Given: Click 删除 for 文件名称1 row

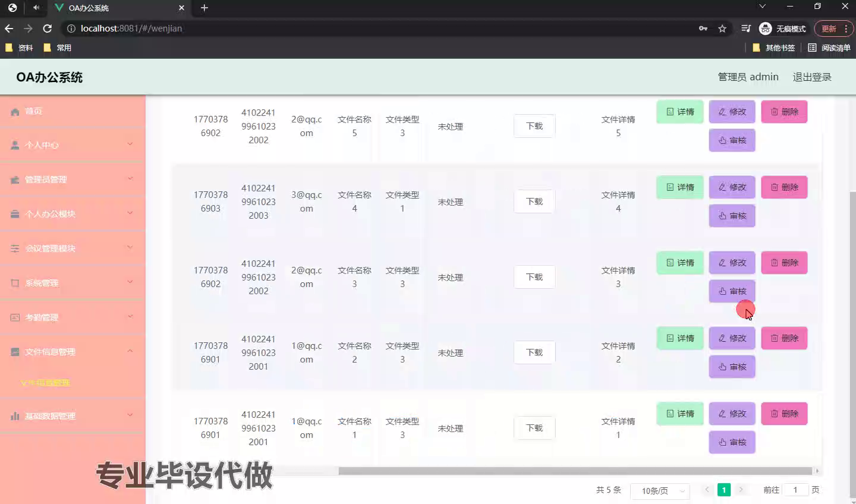Looking at the screenshot, I should [784, 414].
